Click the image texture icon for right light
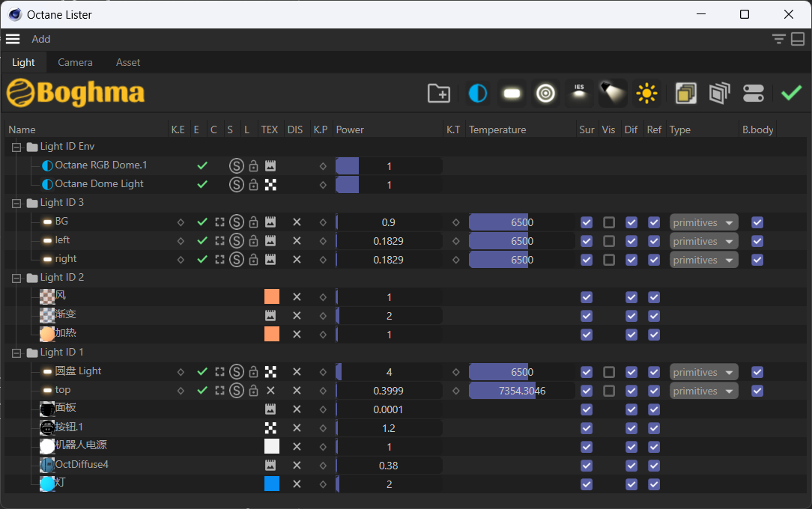Screen dimensions: 812x509 tap(270, 260)
